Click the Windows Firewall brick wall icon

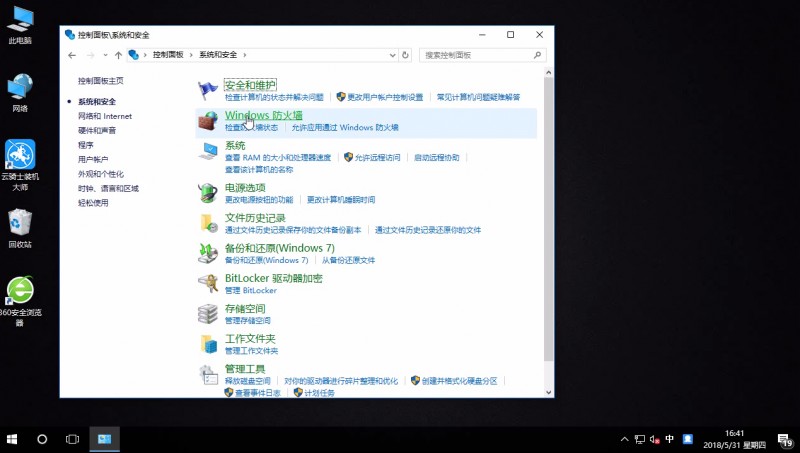click(x=208, y=121)
